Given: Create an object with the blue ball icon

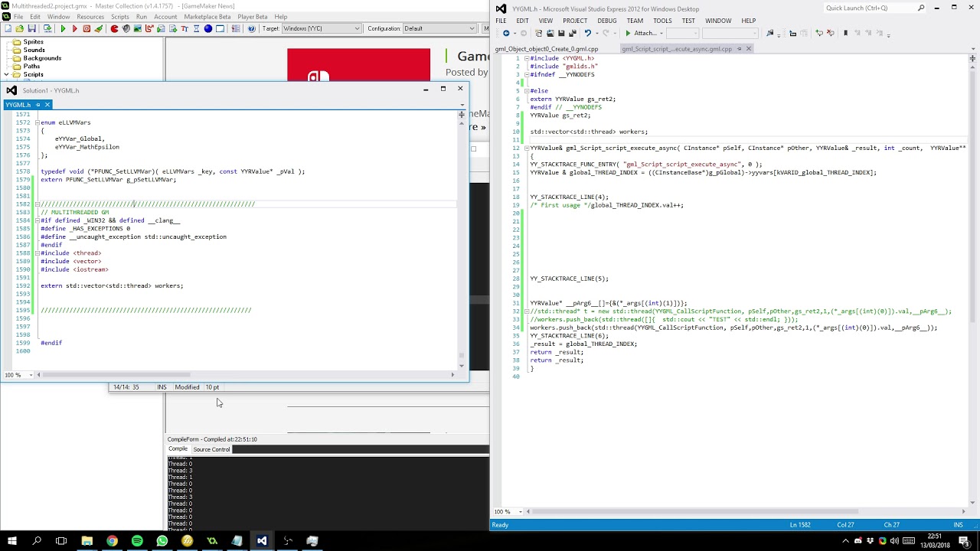Looking at the screenshot, I should point(208,28).
